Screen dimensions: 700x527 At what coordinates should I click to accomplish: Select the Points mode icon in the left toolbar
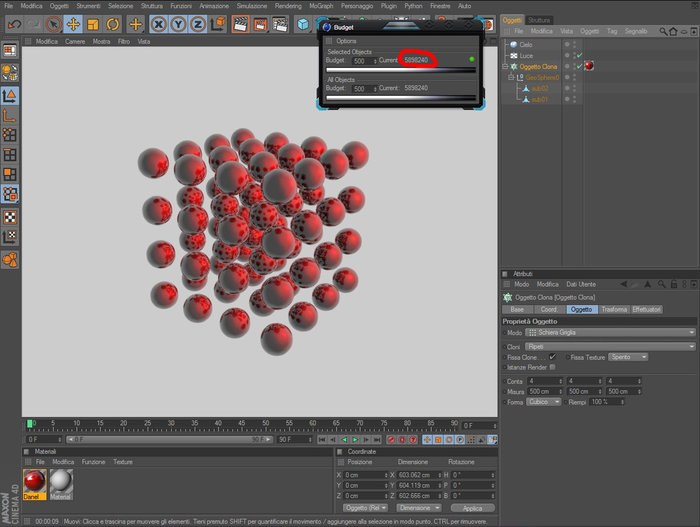pyautogui.click(x=10, y=134)
